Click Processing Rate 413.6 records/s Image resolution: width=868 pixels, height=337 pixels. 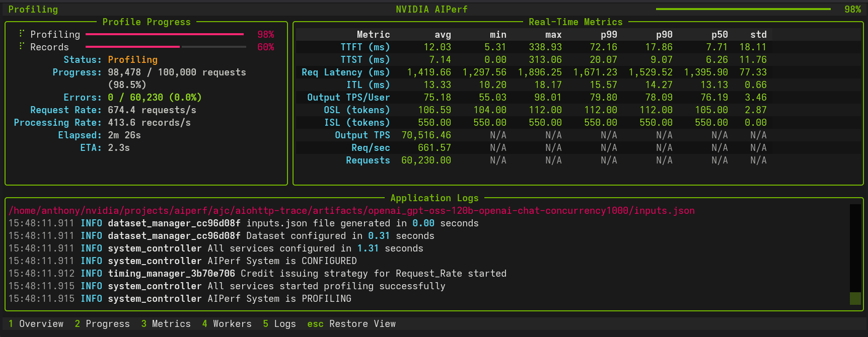[x=149, y=123]
